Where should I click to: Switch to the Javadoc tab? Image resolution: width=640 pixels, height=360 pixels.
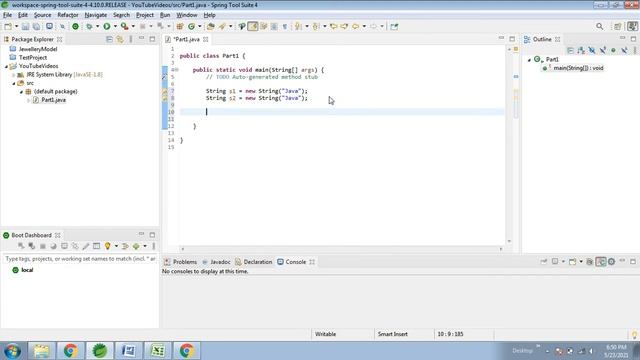click(216, 262)
